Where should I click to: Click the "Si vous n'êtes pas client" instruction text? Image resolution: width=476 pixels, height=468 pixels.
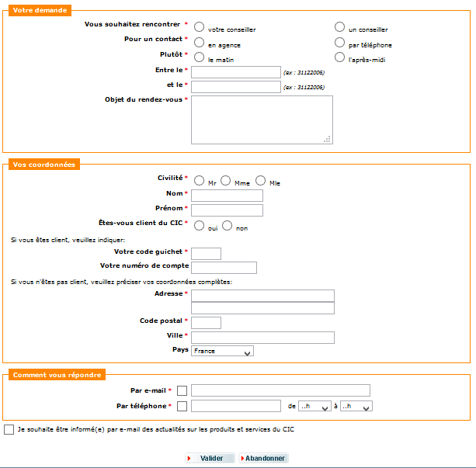[x=121, y=282]
